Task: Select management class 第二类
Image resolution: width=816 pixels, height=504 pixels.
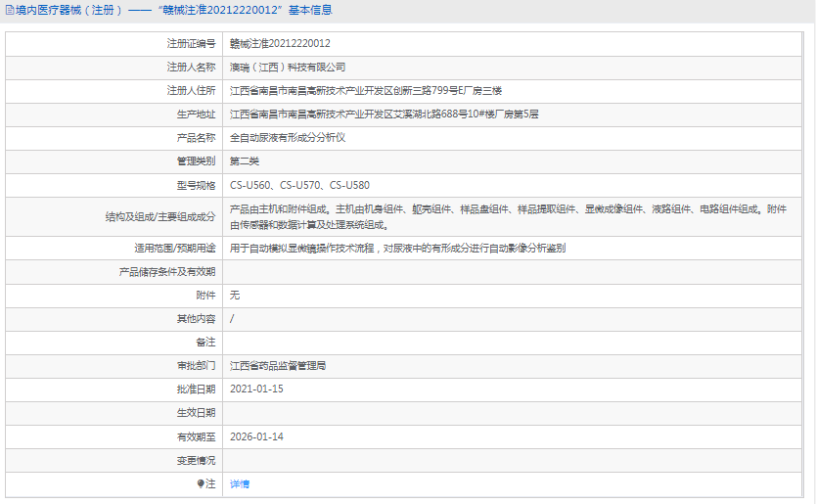Action: tap(245, 161)
